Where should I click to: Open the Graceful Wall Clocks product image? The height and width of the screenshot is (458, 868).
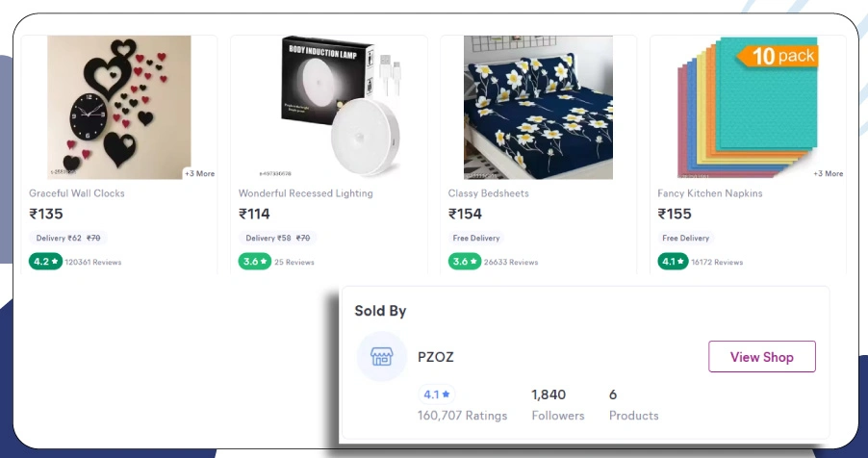(x=119, y=107)
